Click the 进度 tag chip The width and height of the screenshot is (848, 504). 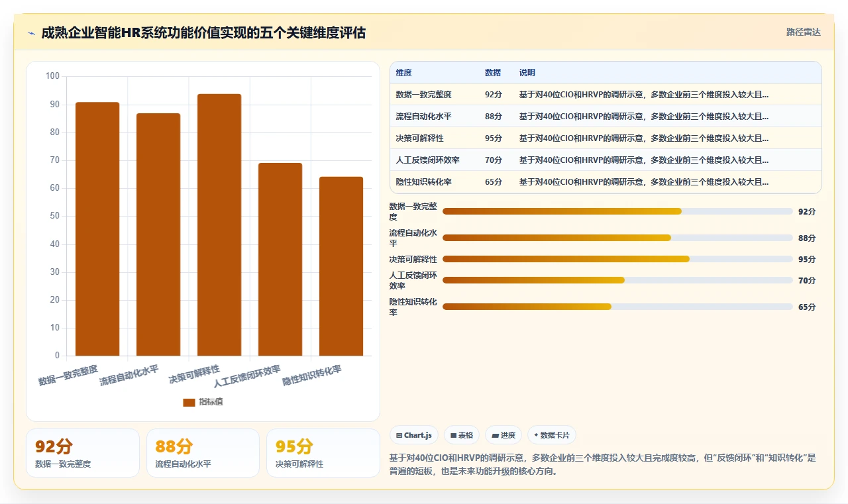503,435
